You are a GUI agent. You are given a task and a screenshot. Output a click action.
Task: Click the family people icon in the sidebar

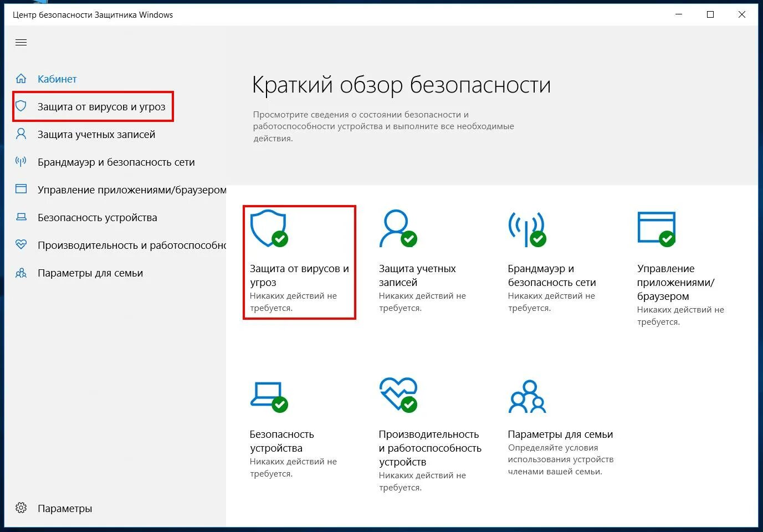pyautogui.click(x=21, y=273)
